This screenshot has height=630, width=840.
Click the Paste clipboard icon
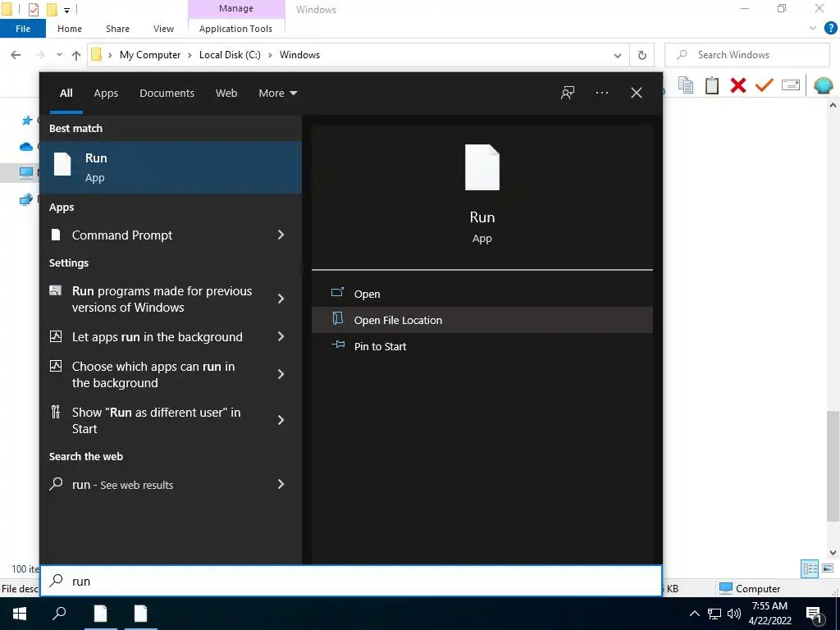click(711, 85)
